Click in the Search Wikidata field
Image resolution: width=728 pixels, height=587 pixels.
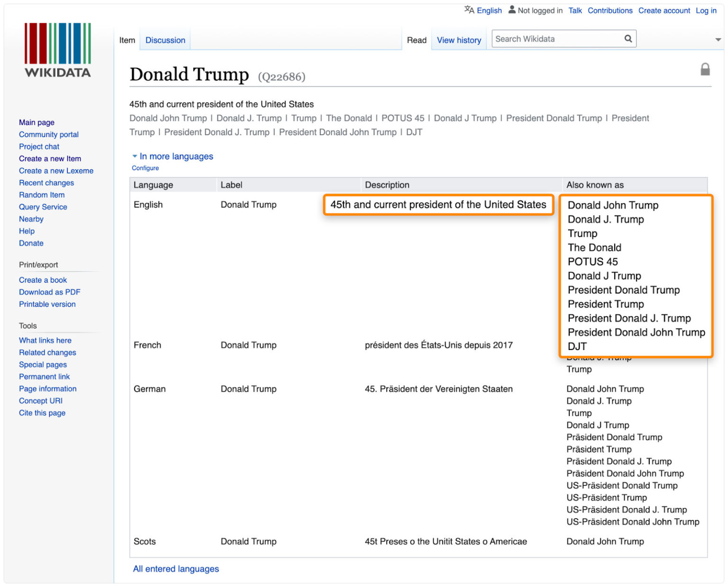(557, 39)
